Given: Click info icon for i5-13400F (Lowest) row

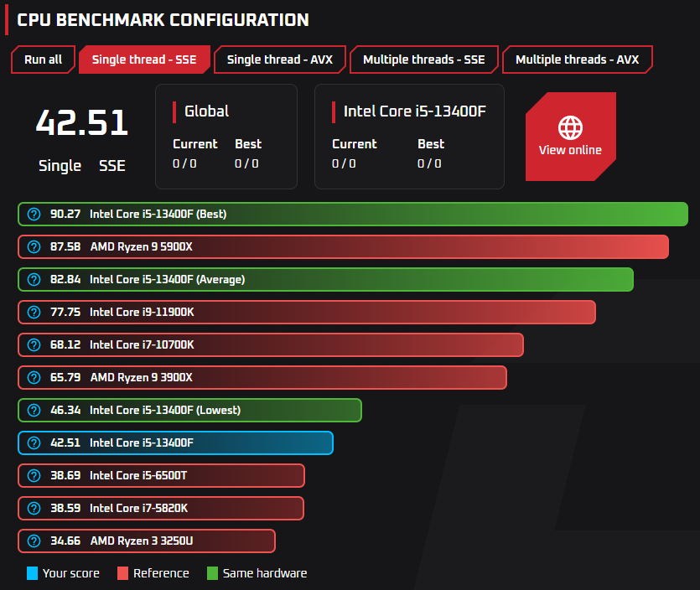Looking at the screenshot, I should tap(34, 410).
